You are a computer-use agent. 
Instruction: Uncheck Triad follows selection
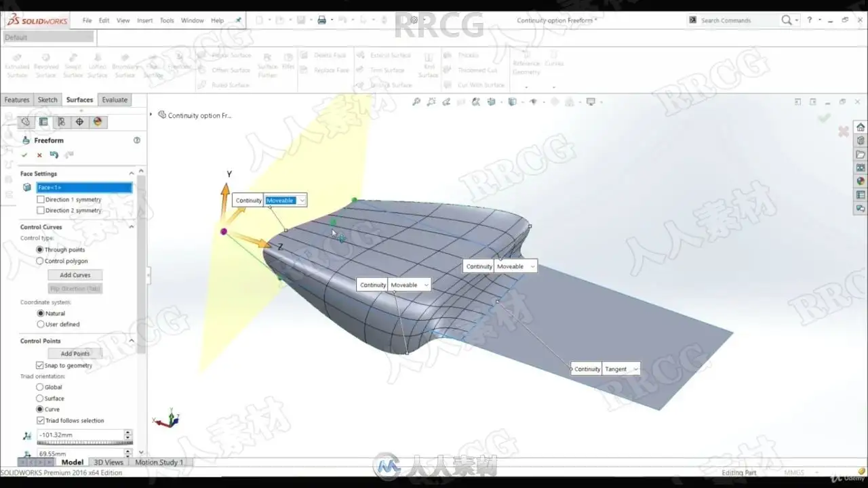[x=41, y=420]
